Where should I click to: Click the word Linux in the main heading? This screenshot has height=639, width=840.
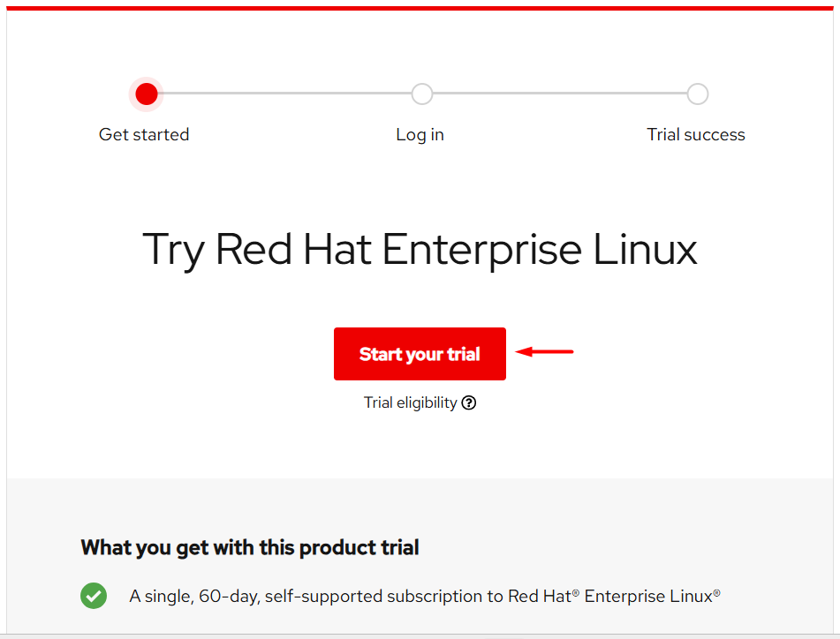645,249
